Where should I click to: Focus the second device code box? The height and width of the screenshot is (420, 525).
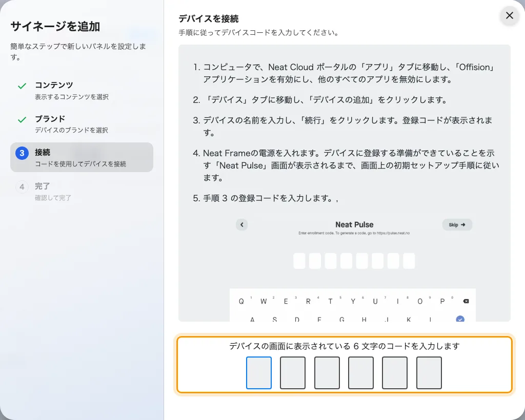click(x=293, y=372)
